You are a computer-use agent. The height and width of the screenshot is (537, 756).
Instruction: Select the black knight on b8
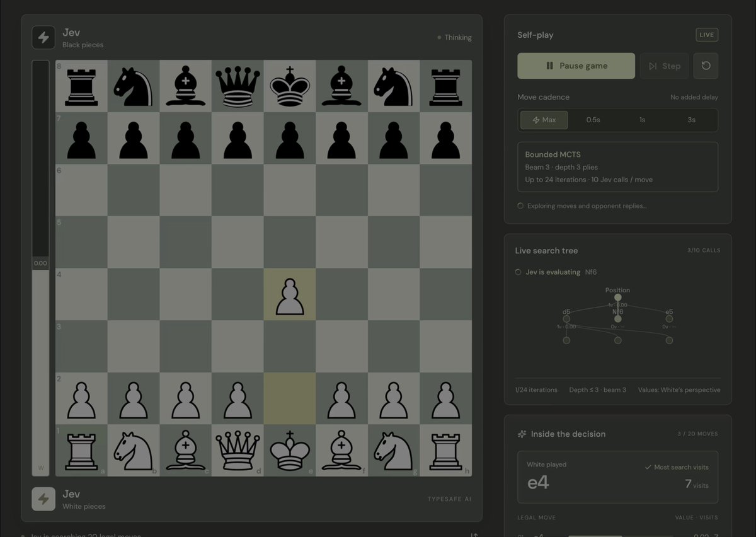coord(134,86)
